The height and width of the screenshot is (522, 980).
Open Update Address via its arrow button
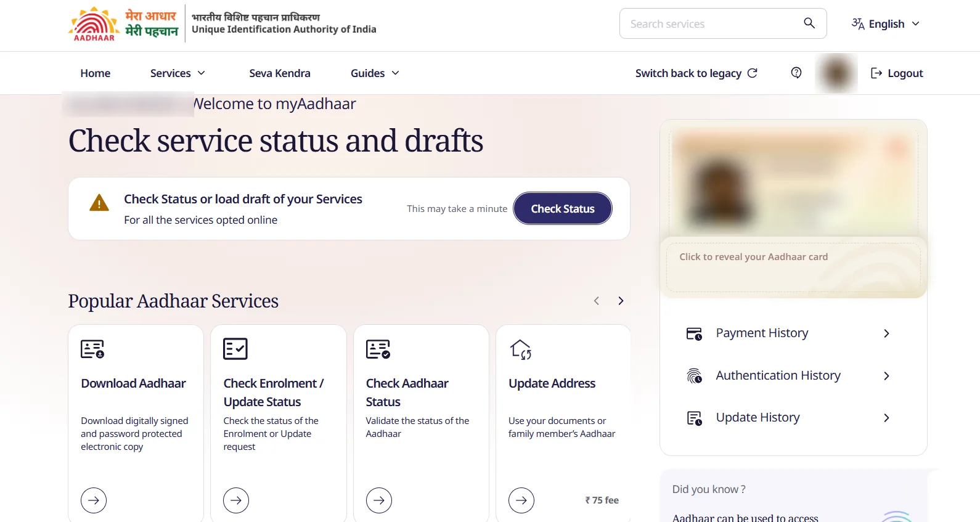[x=521, y=500]
